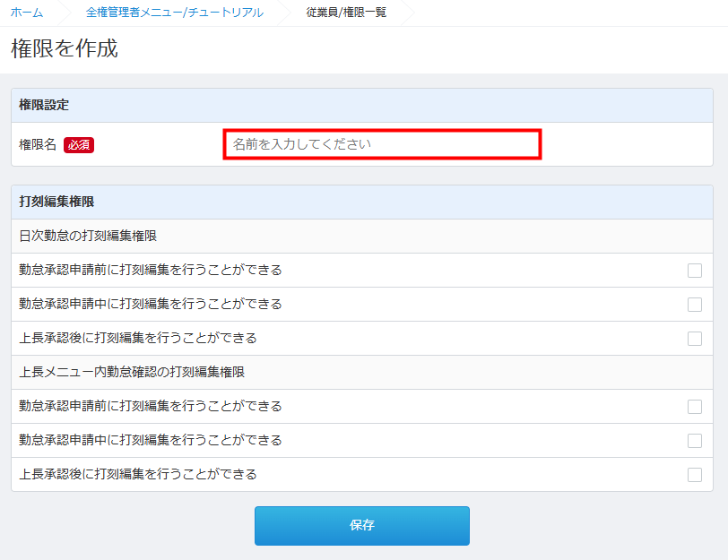Tick 上長承認後 checkbox under 上長メニュー section

[695, 475]
